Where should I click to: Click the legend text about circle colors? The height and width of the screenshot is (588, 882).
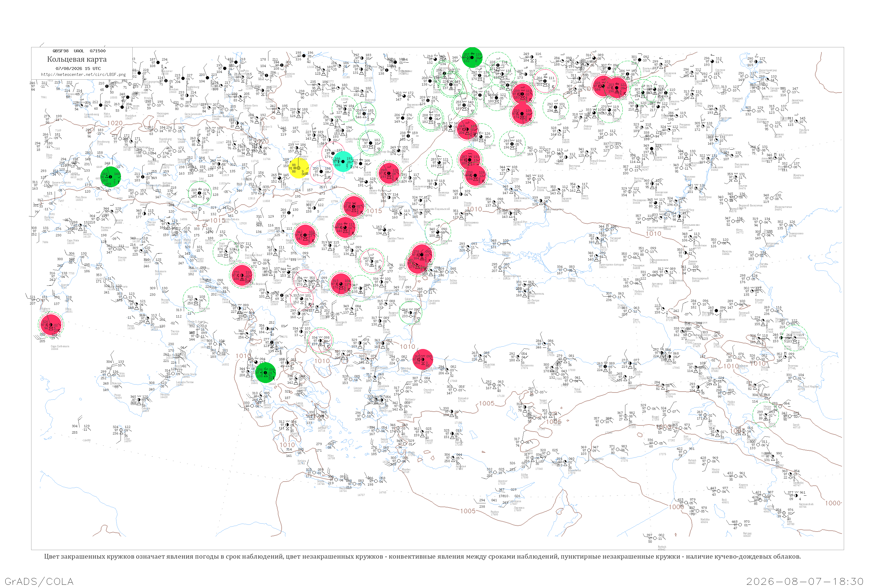pos(422,557)
